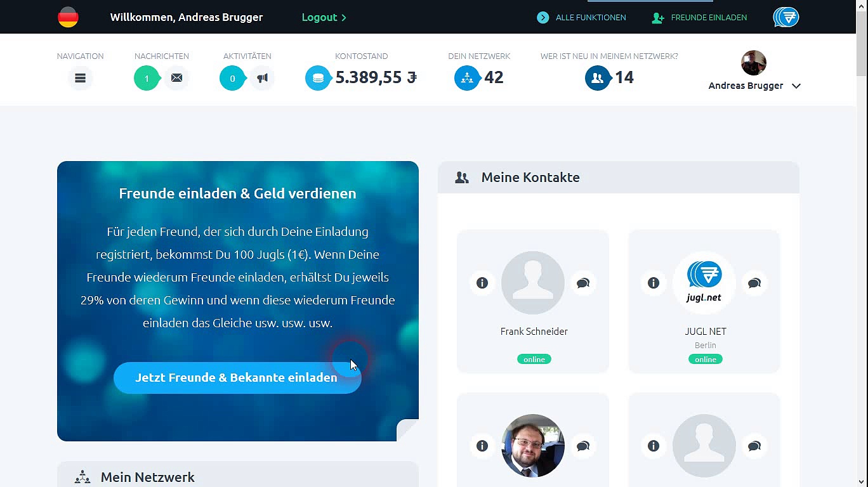
Task: Open Alle Funktionen menu
Action: pyautogui.click(x=582, y=18)
